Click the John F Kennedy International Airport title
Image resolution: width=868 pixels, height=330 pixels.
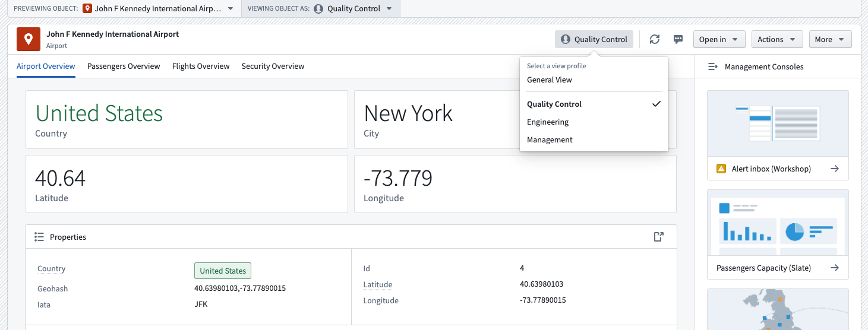click(x=113, y=34)
